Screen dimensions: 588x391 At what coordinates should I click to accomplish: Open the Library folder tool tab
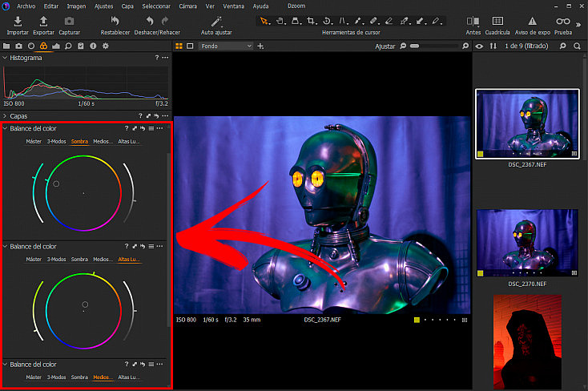pyautogui.click(x=6, y=46)
